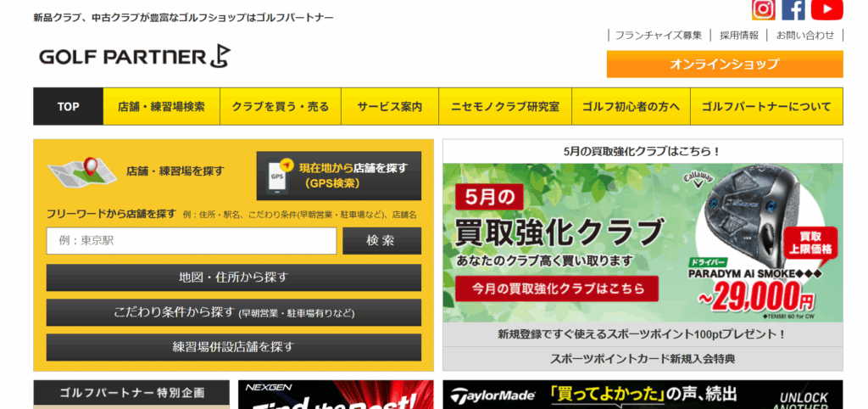Click the orange オンラインショップ button

725,64
